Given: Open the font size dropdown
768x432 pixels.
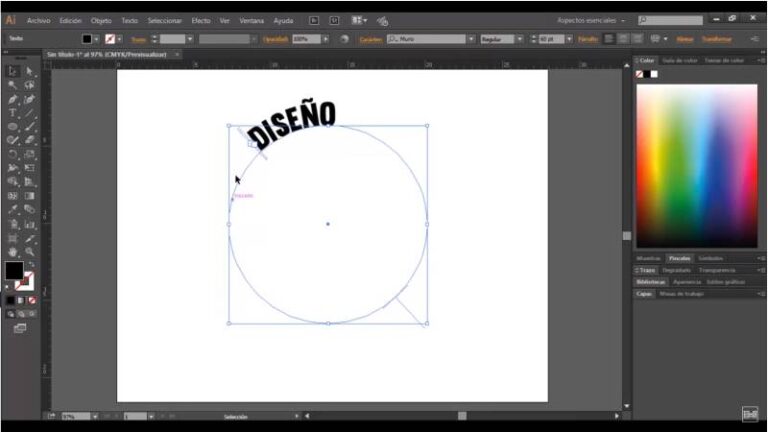Looking at the screenshot, I should [x=569, y=39].
